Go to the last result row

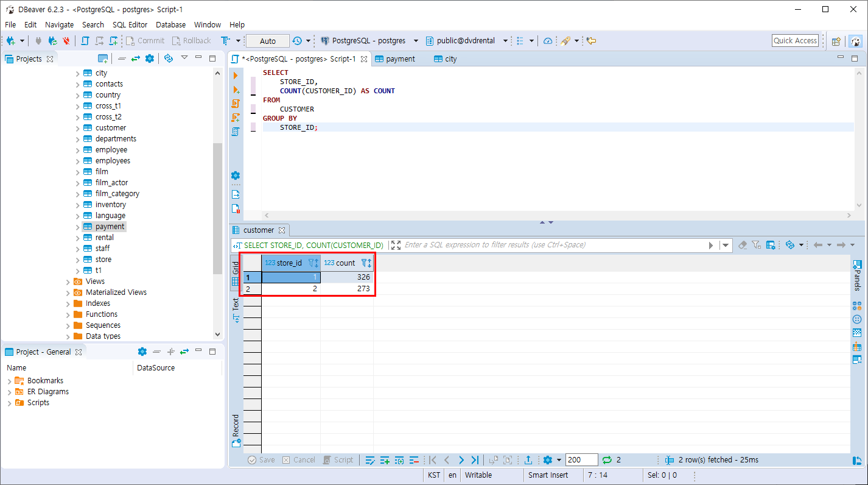click(475, 460)
